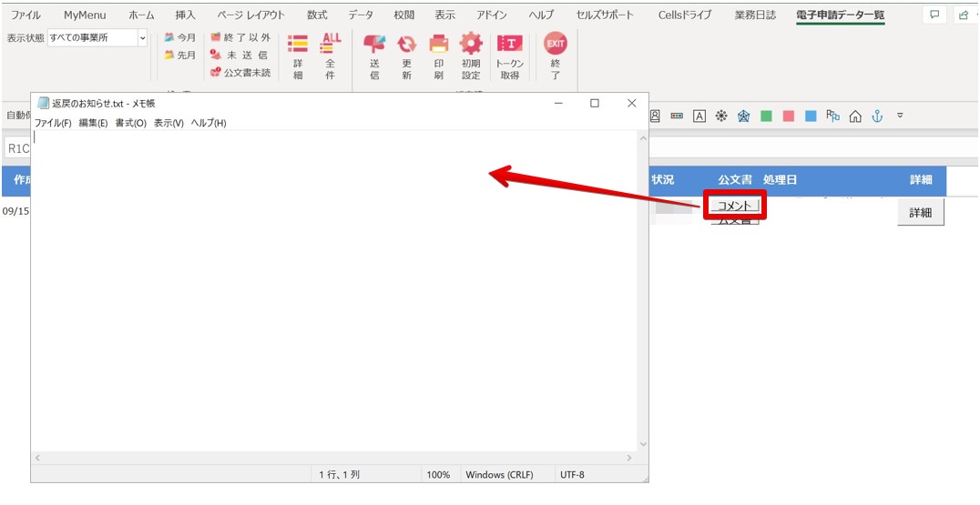This screenshot has width=980, height=505.
Task: Click Windows (CRLF) in Notepad status bar
Action: [x=500, y=474]
